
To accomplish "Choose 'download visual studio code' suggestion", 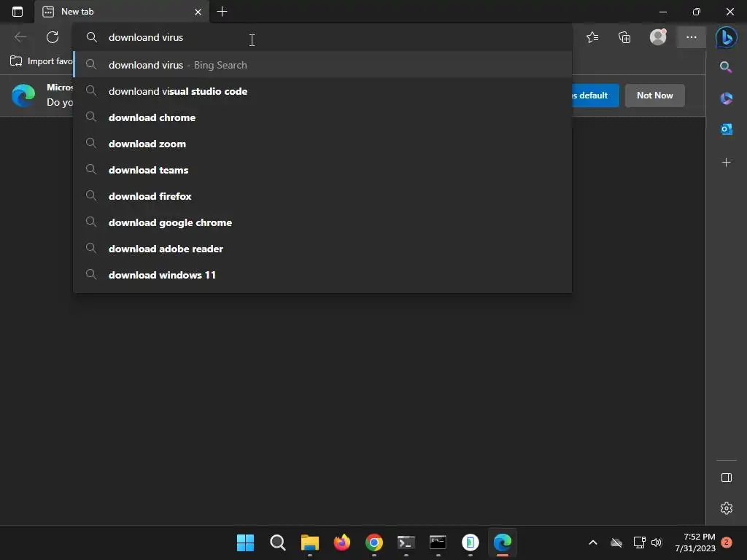I will (322, 91).
